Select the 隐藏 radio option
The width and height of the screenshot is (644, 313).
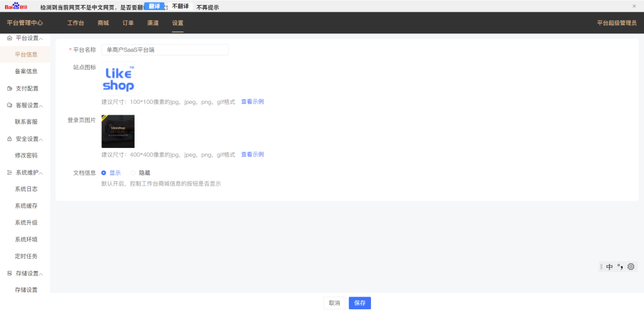133,173
